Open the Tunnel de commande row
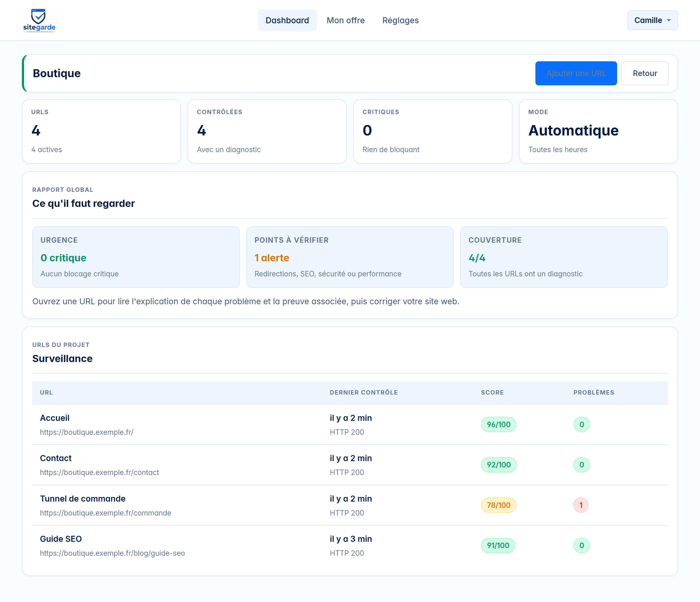The height and width of the screenshot is (602, 700). click(350, 505)
